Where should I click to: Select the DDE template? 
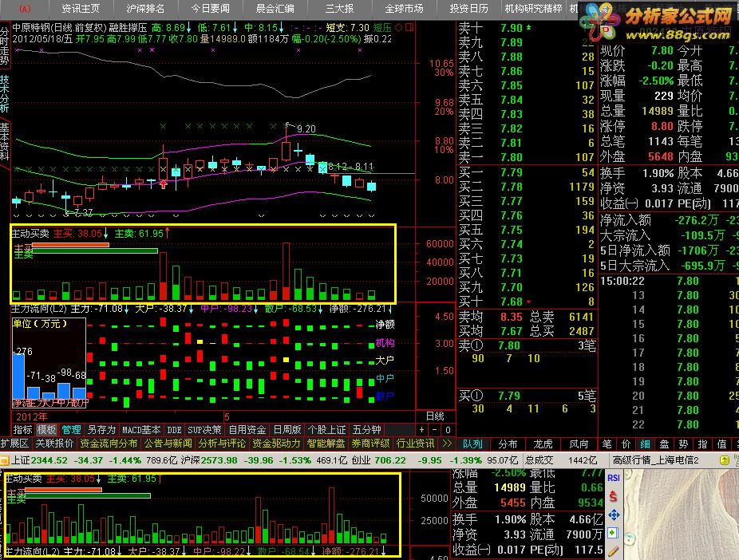click(x=174, y=429)
